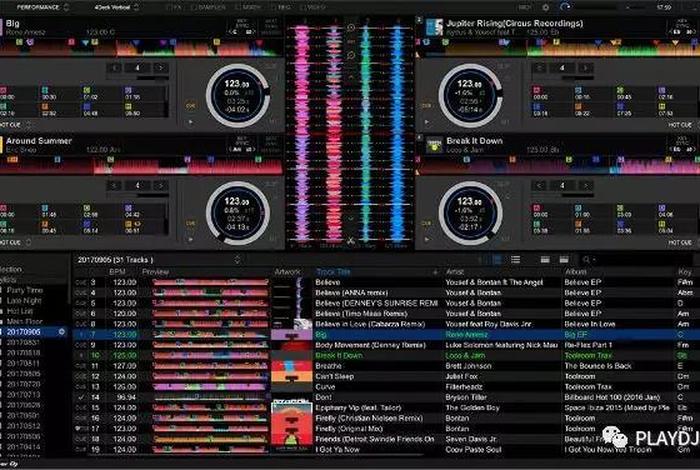Open HOT CUE pad mode dropdown on Big deck

coord(16,125)
